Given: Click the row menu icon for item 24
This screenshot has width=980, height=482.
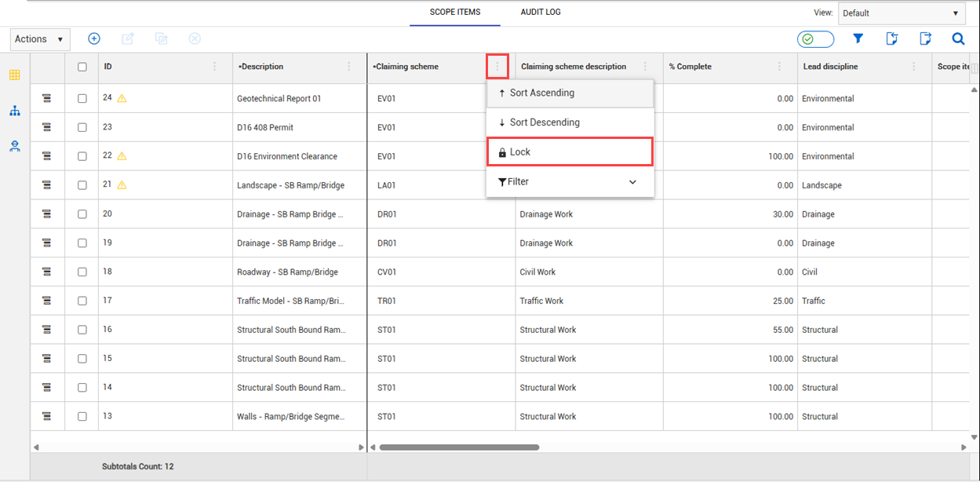Looking at the screenshot, I should point(46,98).
